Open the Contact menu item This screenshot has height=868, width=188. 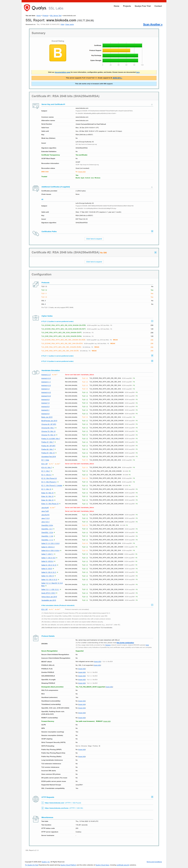pos(158,6)
